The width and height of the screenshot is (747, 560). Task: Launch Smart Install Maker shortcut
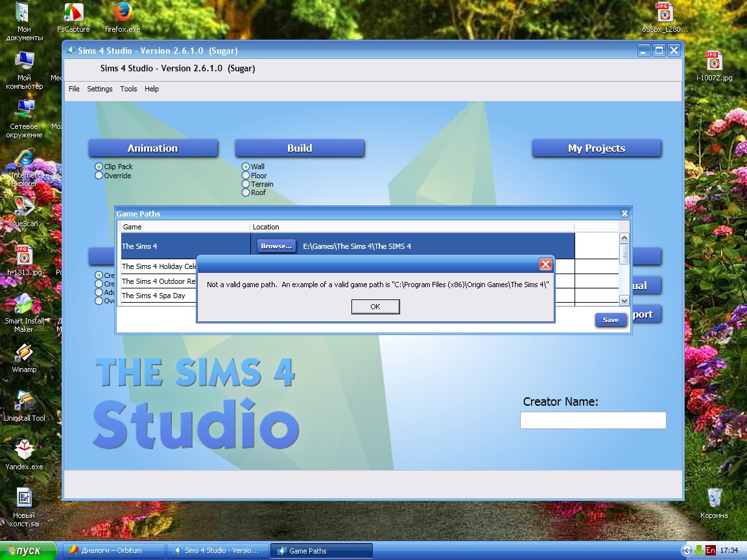tap(24, 313)
